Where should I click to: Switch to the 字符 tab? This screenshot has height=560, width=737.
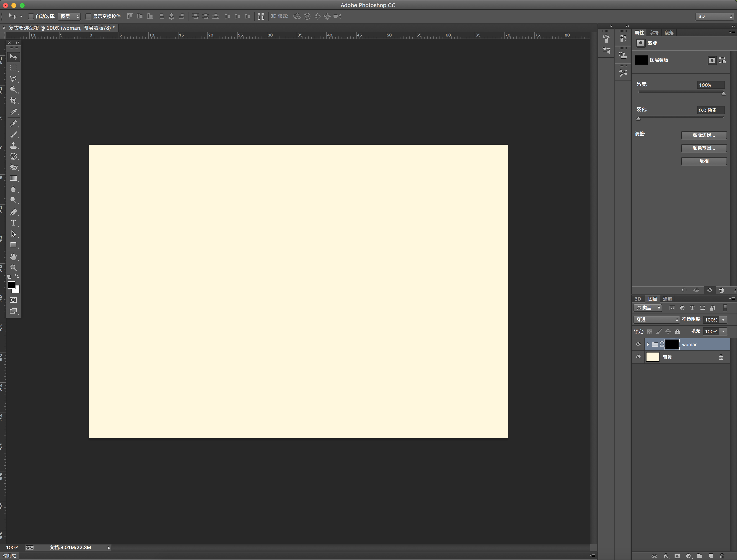click(x=654, y=33)
